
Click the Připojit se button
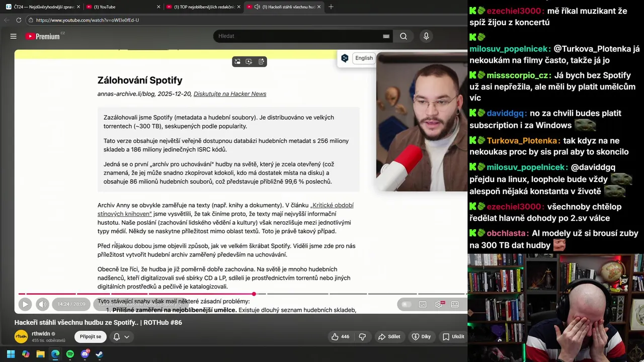(91, 337)
